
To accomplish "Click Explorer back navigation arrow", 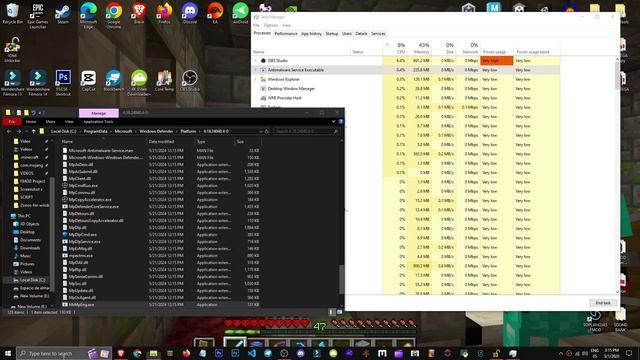I will (9, 131).
